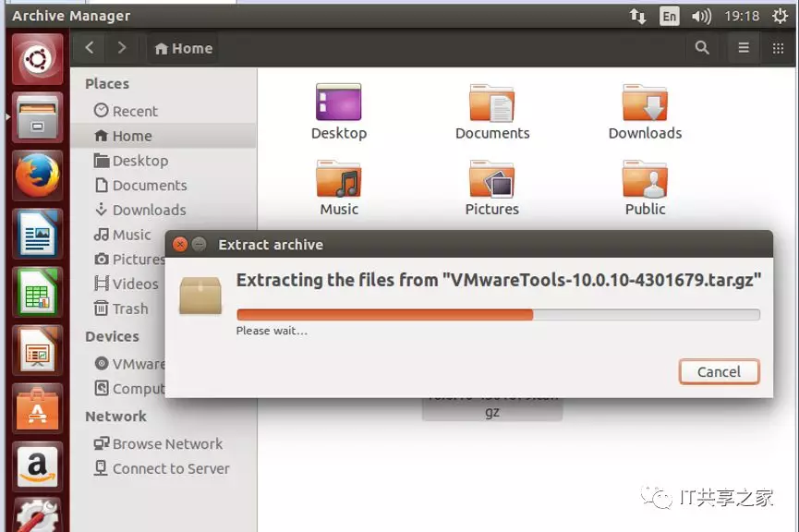Close the Extract archive dialog
The image size is (799, 532).
180,245
